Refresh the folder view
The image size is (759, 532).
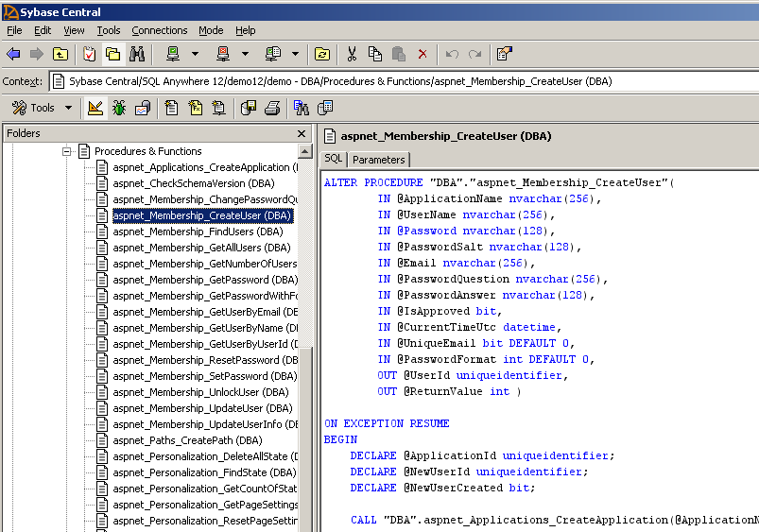point(322,54)
